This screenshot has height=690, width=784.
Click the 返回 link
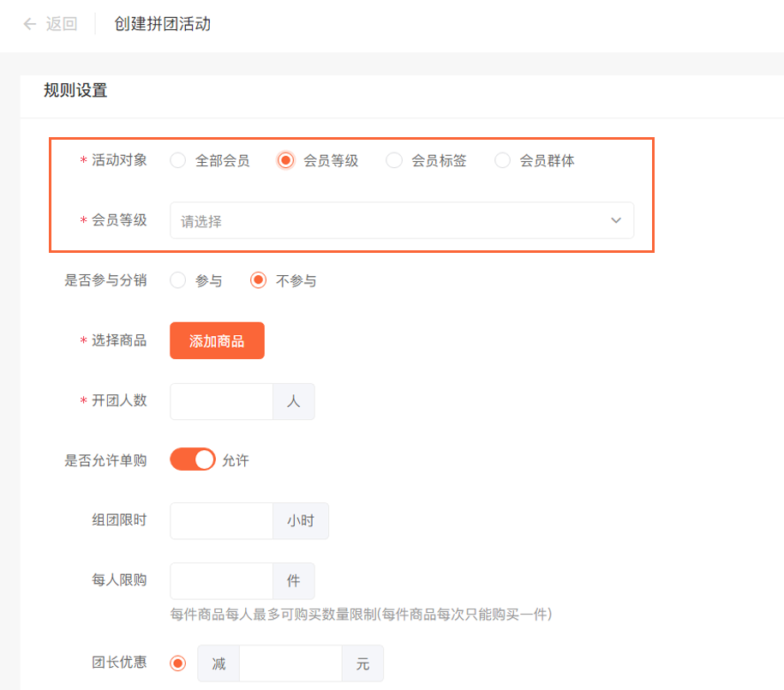[62, 24]
